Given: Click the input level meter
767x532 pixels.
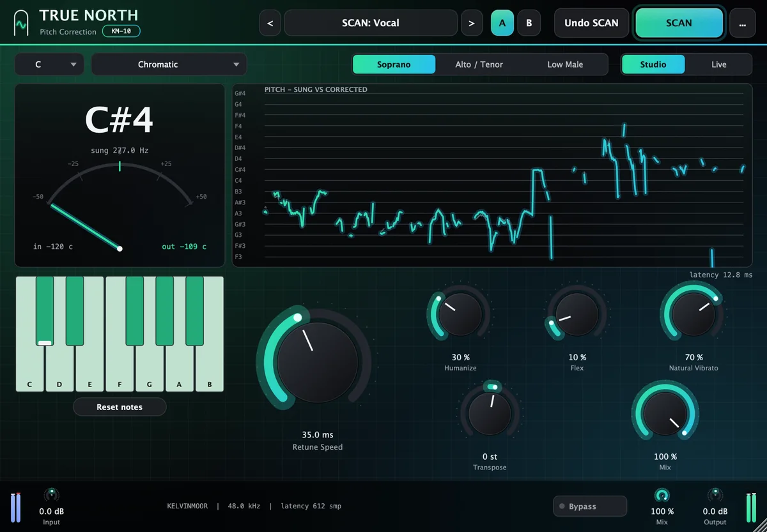Looking at the screenshot, I should coord(15,507).
